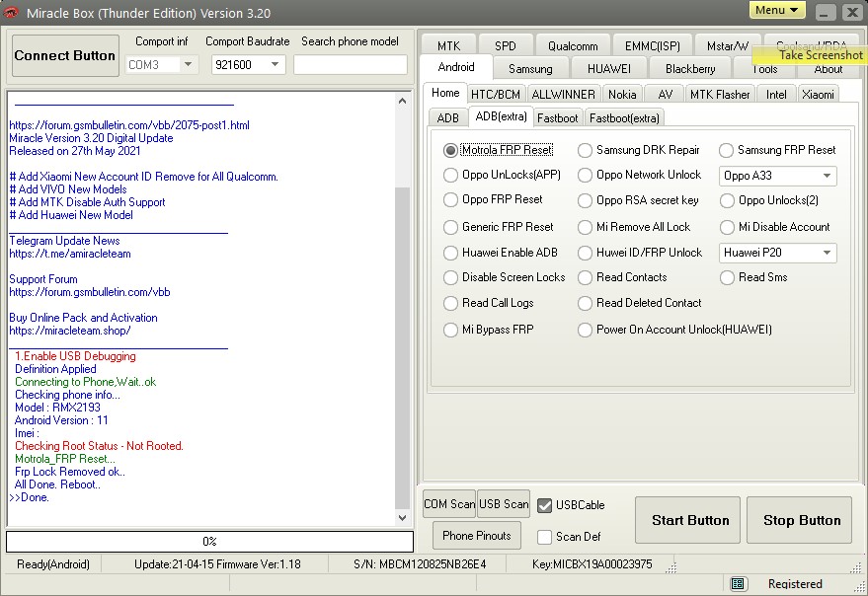Run a COM Scan

point(449,504)
